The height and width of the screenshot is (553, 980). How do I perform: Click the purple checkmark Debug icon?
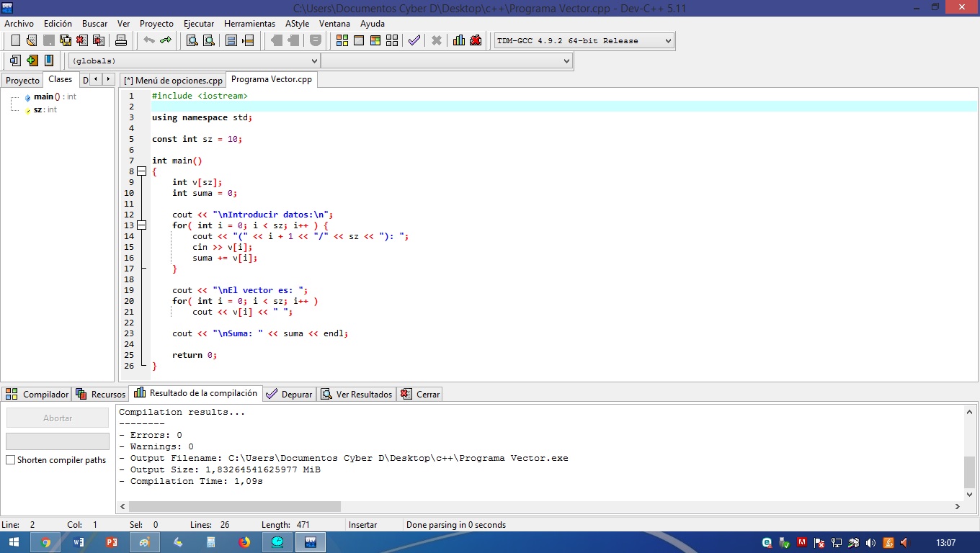(x=414, y=40)
